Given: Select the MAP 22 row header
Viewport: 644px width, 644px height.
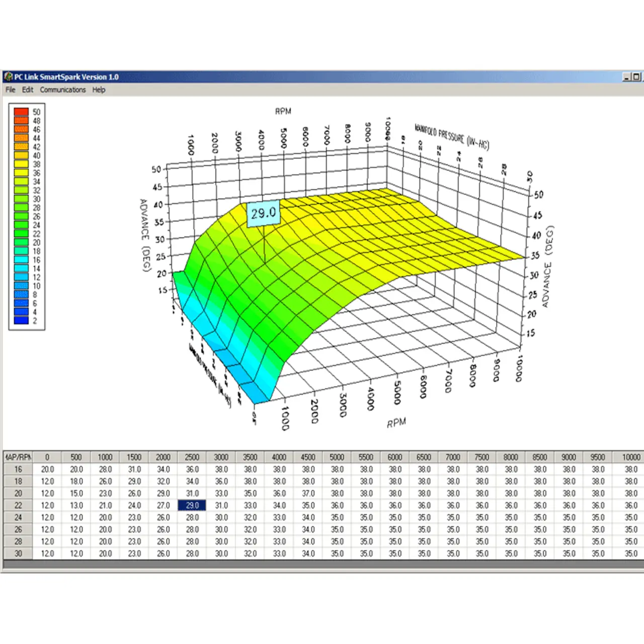Looking at the screenshot, I should pyautogui.click(x=18, y=506).
